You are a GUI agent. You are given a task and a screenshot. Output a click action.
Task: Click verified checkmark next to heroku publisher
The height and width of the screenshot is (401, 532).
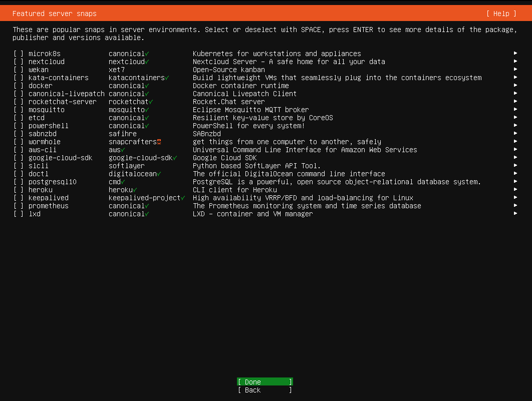tap(135, 190)
